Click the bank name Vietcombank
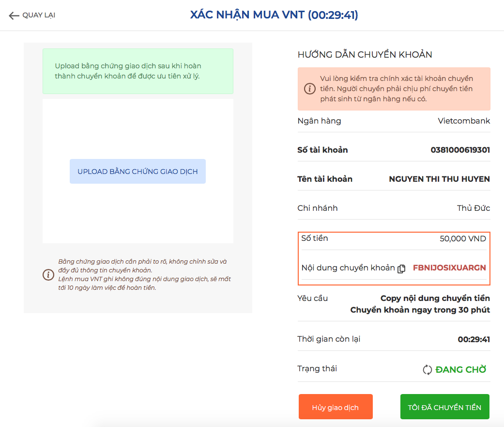This screenshot has height=427, width=504. (x=464, y=121)
